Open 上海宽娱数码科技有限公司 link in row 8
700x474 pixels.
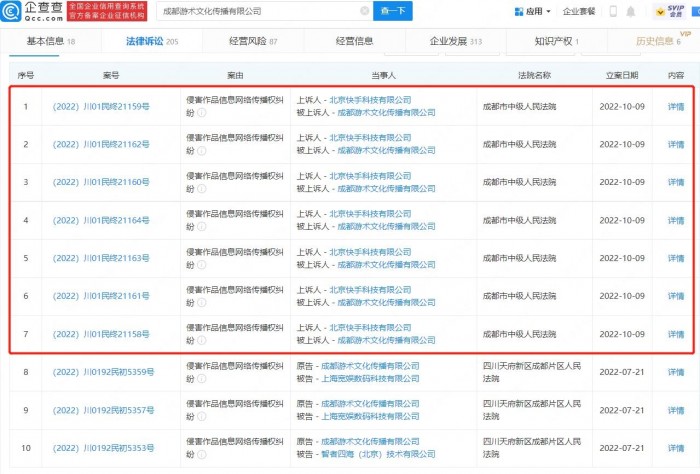(370, 378)
